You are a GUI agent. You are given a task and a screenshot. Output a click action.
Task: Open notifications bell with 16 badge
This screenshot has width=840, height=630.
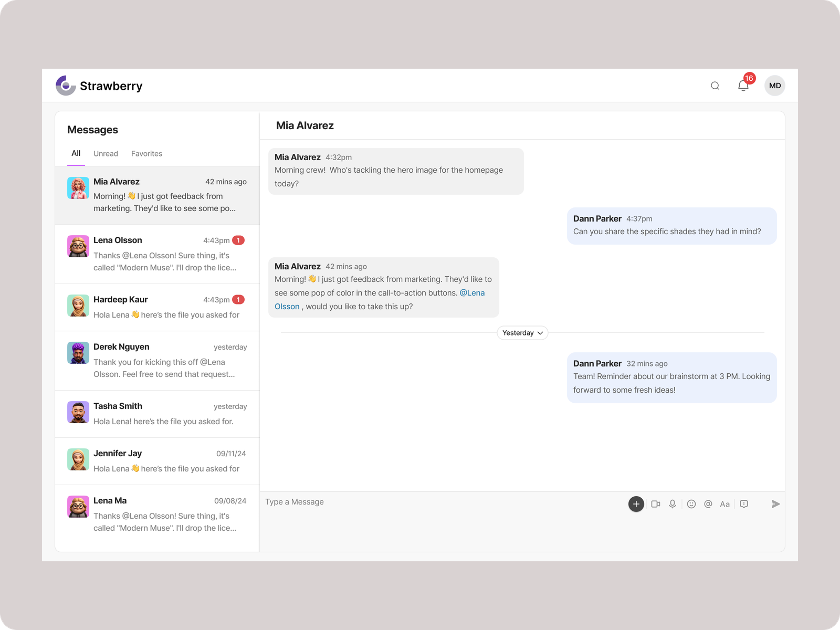[743, 86]
